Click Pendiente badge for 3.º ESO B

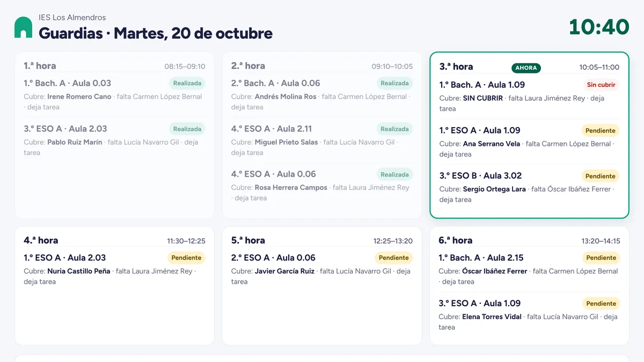[x=601, y=176]
